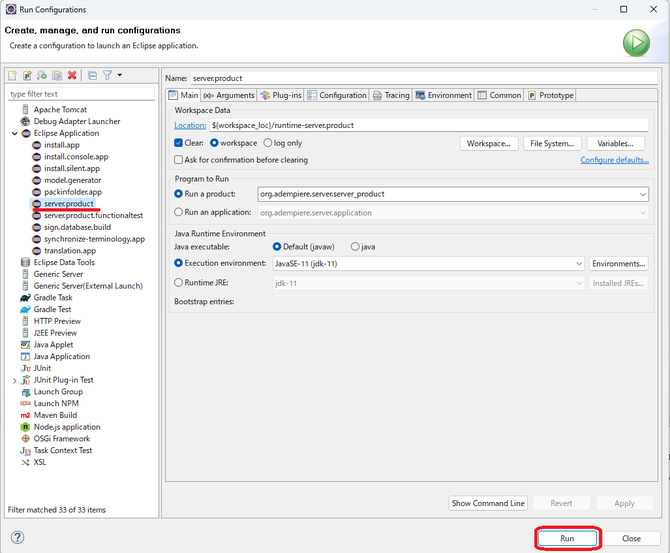670x553 pixels.
Task: Open the Tracing tab
Action: click(x=391, y=95)
